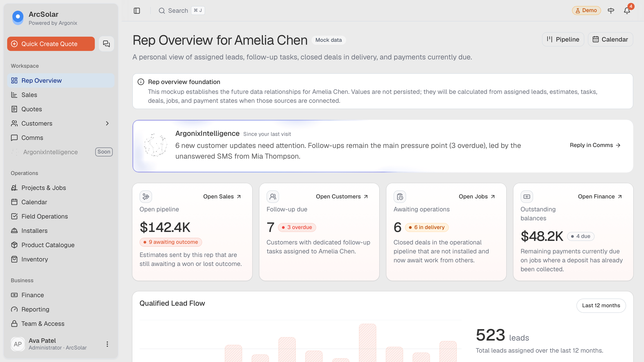Open user options menu for Ava Patel

coord(107,344)
